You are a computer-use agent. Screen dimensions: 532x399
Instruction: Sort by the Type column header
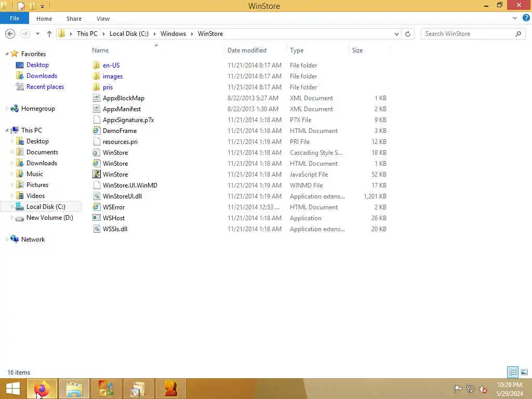point(297,50)
